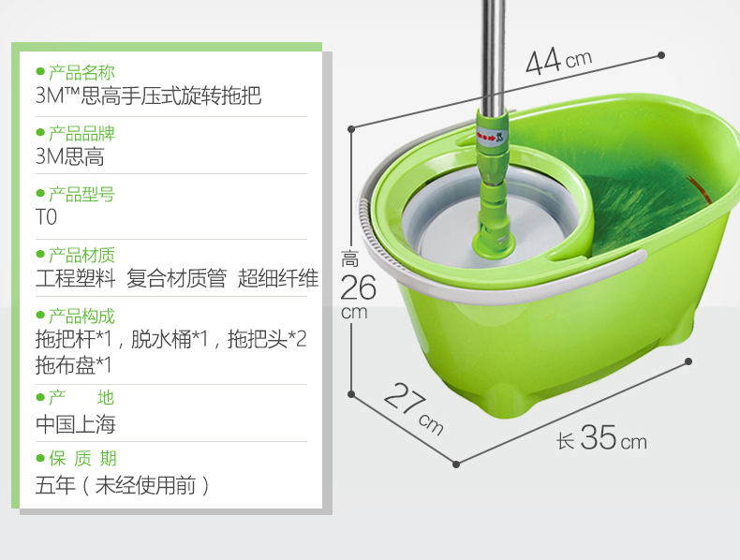The height and width of the screenshot is (560, 740).
Task: Click the 产 地 heading
Action: [x=81, y=397]
